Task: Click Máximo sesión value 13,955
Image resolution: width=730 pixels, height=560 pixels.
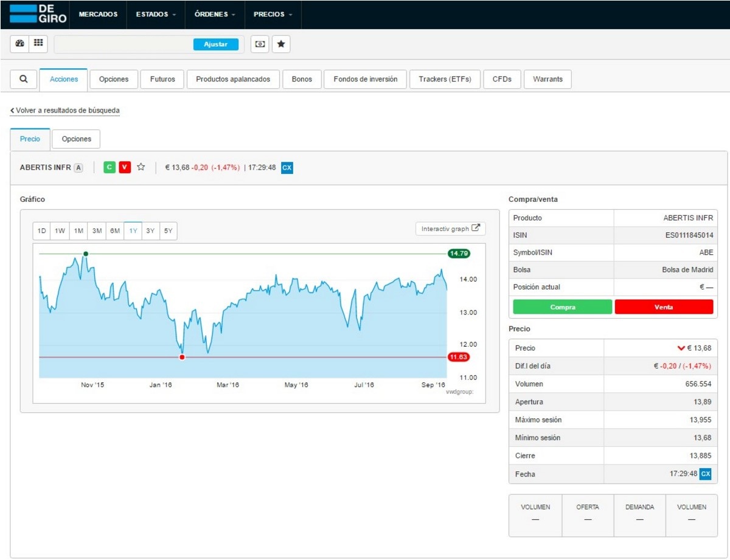Action: click(x=701, y=420)
